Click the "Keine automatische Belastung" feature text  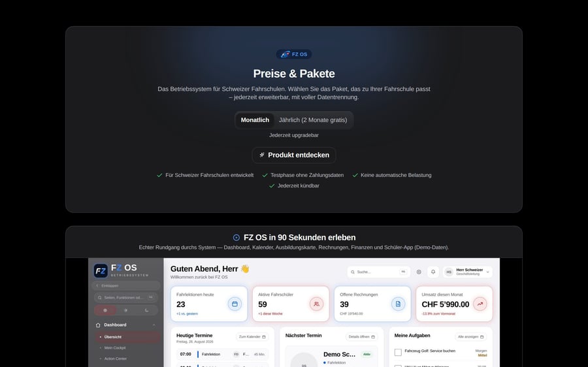(396, 175)
